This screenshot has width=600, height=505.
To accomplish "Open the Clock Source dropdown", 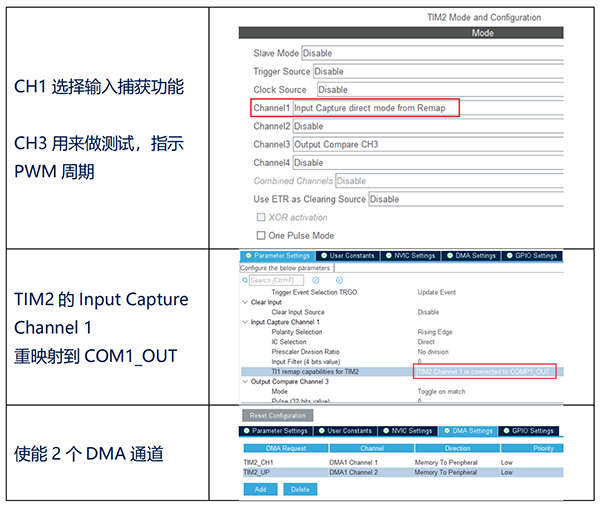I will (x=440, y=90).
